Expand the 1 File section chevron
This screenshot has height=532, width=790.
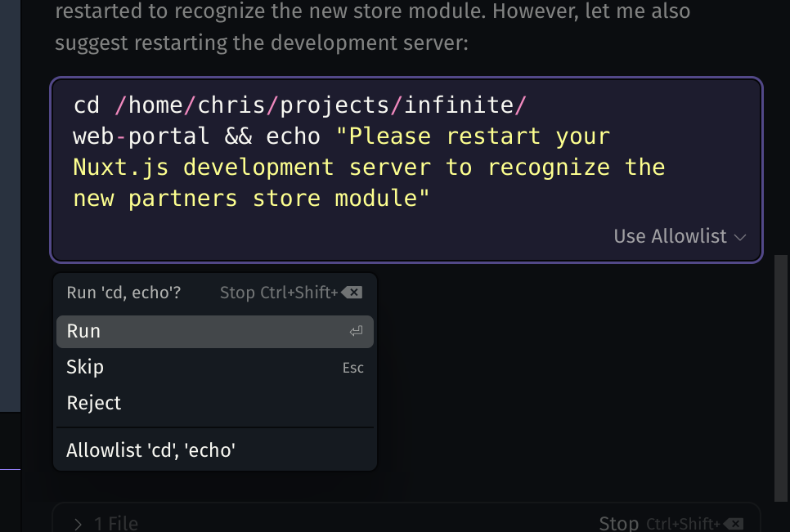[x=79, y=524]
